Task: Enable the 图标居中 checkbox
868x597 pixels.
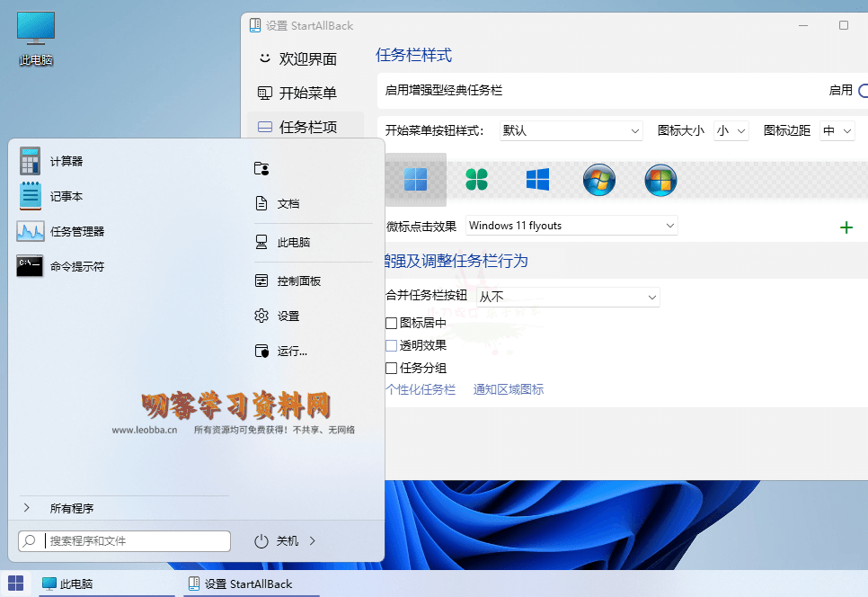Action: (x=392, y=321)
